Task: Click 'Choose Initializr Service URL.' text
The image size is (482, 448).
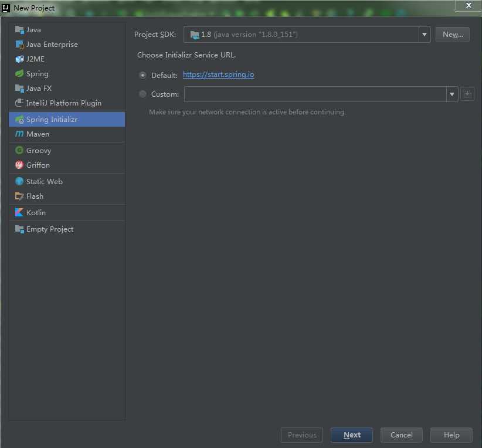Action: [x=186, y=55]
